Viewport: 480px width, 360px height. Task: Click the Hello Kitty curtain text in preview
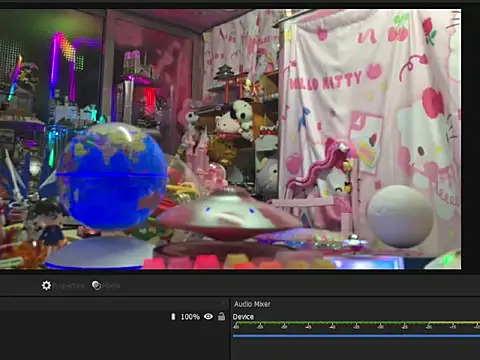[326, 81]
